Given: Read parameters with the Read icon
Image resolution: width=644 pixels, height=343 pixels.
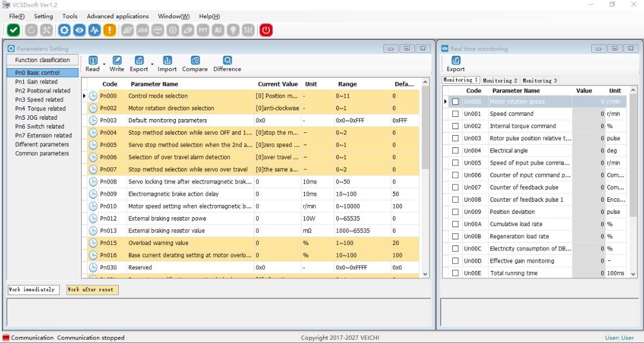Looking at the screenshot, I should point(93,64).
